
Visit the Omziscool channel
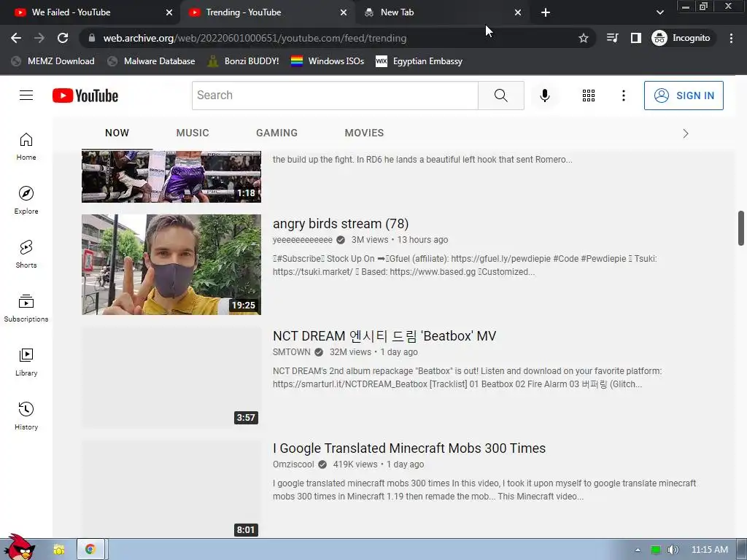coord(293,464)
